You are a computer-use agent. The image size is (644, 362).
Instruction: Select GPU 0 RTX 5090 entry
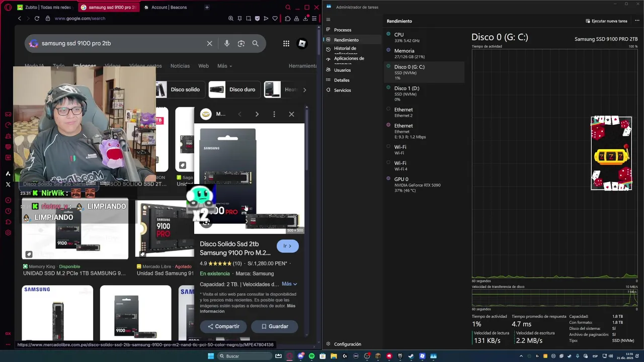(x=424, y=185)
